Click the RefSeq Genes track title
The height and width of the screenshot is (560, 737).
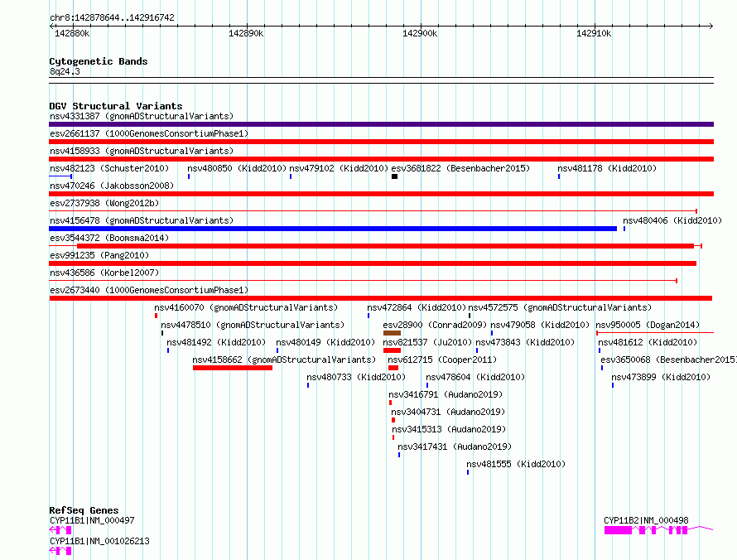[x=84, y=510]
